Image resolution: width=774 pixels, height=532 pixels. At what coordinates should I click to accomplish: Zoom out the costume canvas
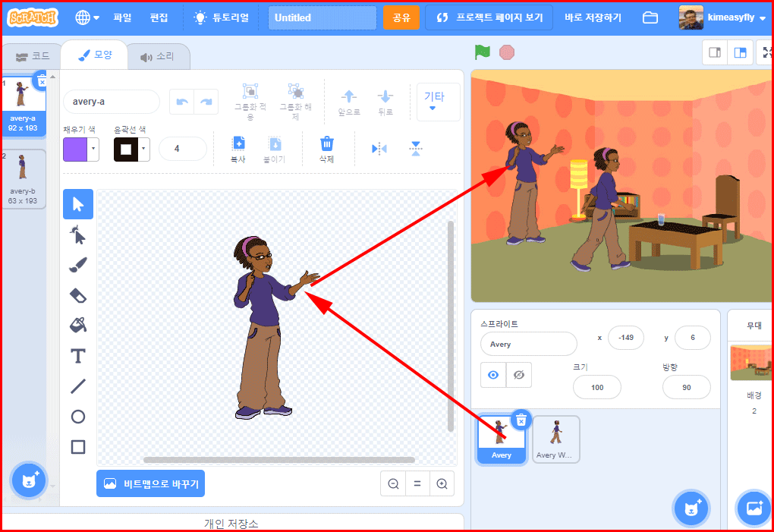[393, 483]
